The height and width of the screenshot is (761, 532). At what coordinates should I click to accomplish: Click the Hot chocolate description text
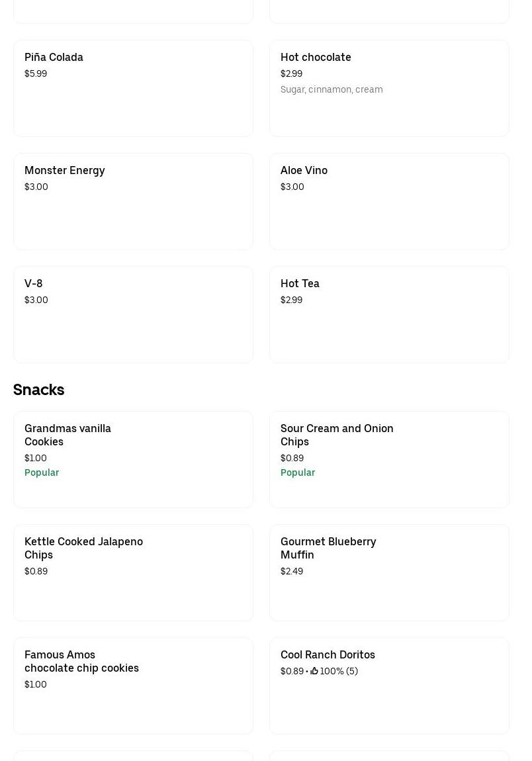pos(332,89)
